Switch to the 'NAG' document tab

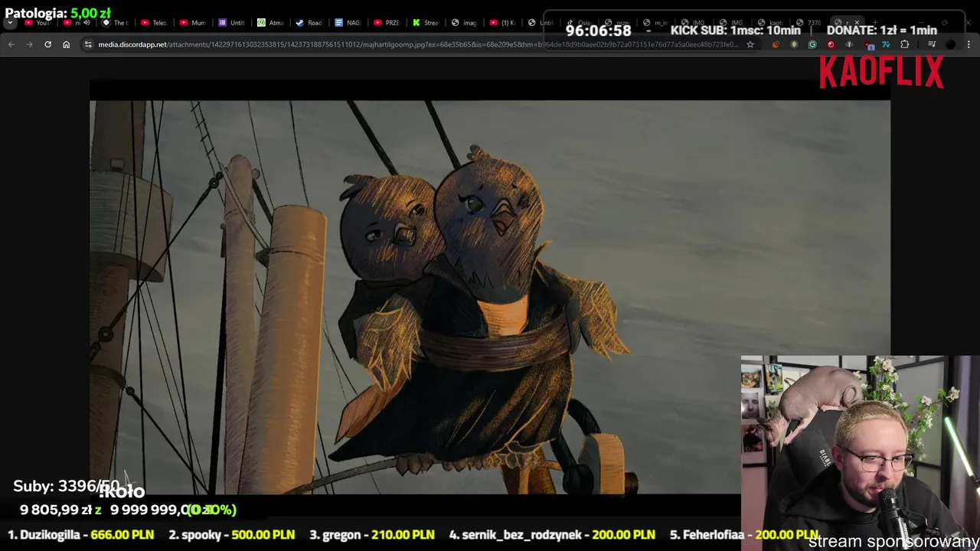point(349,23)
